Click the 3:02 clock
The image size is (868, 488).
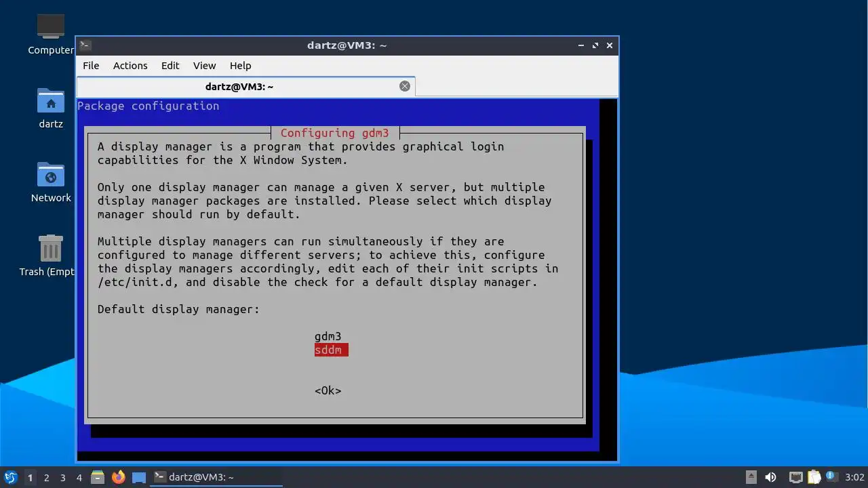(x=854, y=477)
